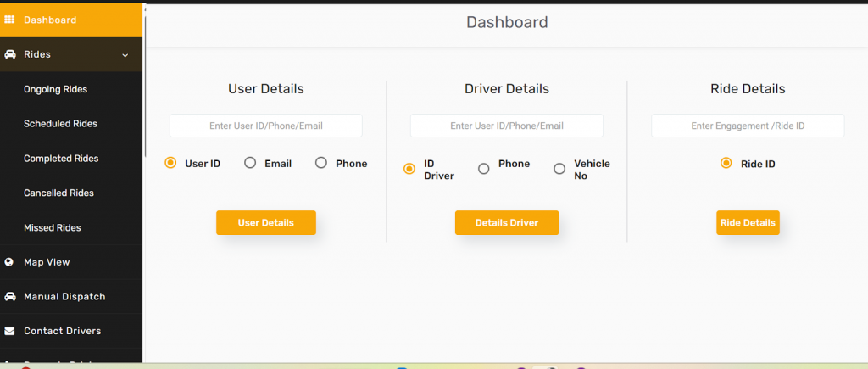Select Phone radio in Driver Details

pyautogui.click(x=484, y=169)
